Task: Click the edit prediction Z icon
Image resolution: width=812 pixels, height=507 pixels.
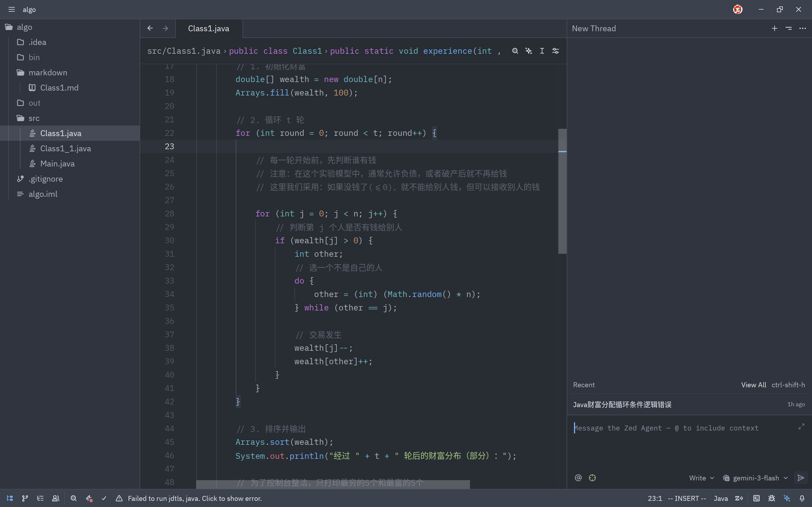Action: (x=739, y=498)
